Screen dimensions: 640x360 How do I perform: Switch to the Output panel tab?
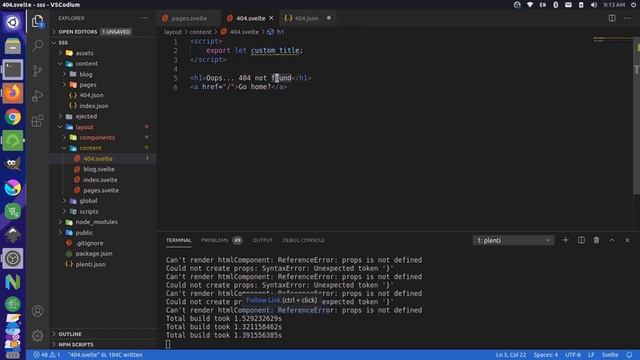click(262, 240)
